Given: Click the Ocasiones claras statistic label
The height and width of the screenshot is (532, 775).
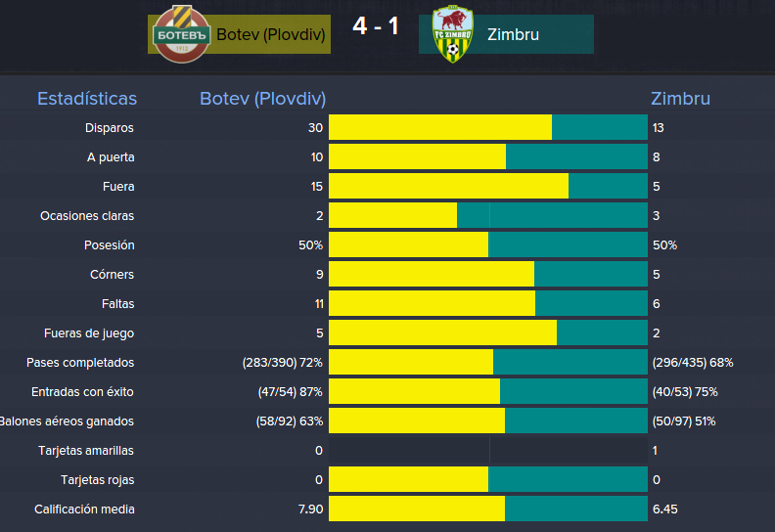Looking at the screenshot, I should [x=87, y=216].
